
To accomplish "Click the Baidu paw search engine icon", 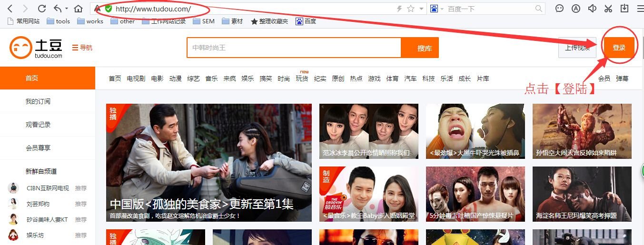I will (434, 9).
